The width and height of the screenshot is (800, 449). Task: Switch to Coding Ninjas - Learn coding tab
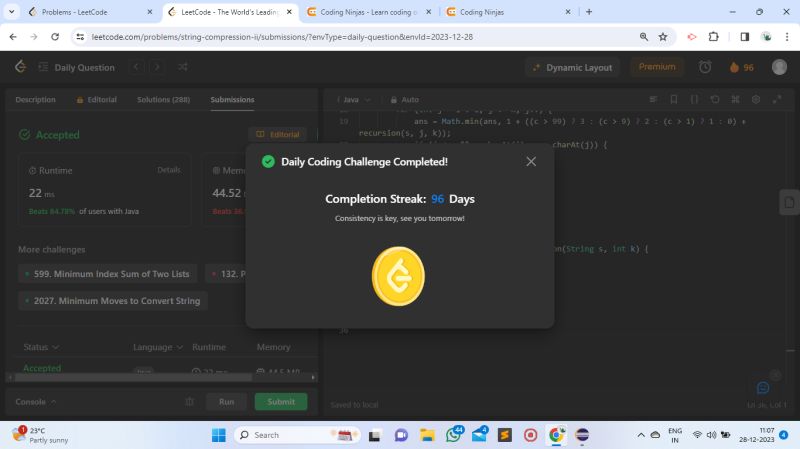coord(370,12)
